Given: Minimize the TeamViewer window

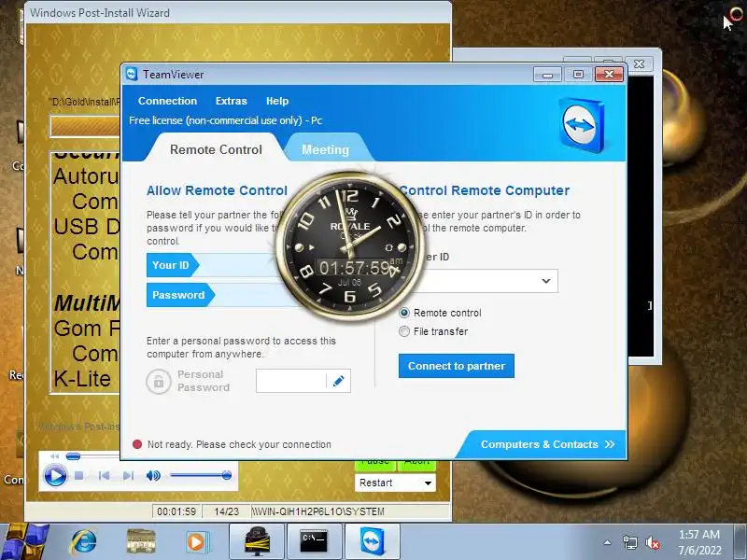Looking at the screenshot, I should 548,75.
